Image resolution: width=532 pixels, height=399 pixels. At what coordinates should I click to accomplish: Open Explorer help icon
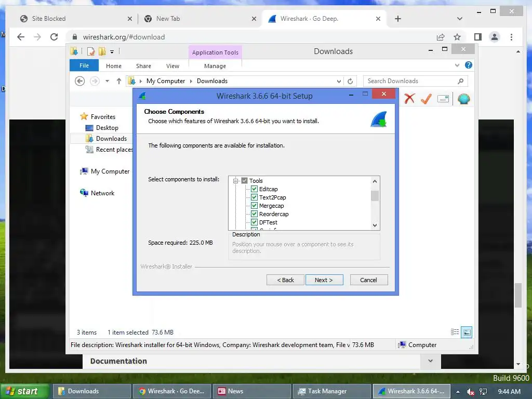469,65
